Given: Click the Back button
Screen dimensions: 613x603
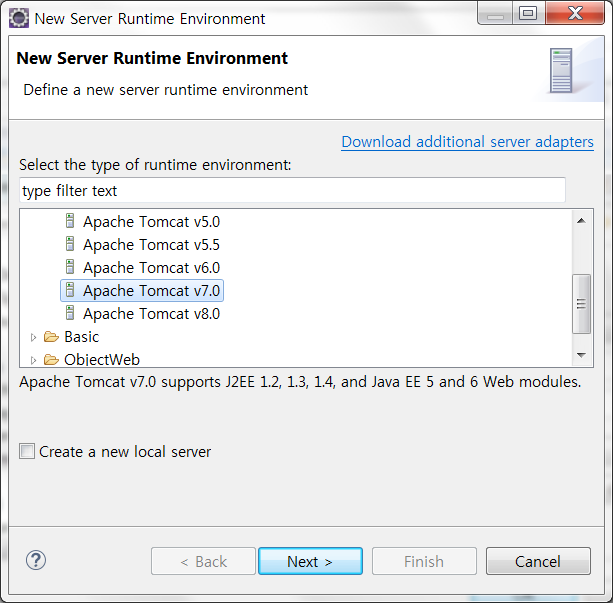Looking at the screenshot, I should pyautogui.click(x=203, y=561).
